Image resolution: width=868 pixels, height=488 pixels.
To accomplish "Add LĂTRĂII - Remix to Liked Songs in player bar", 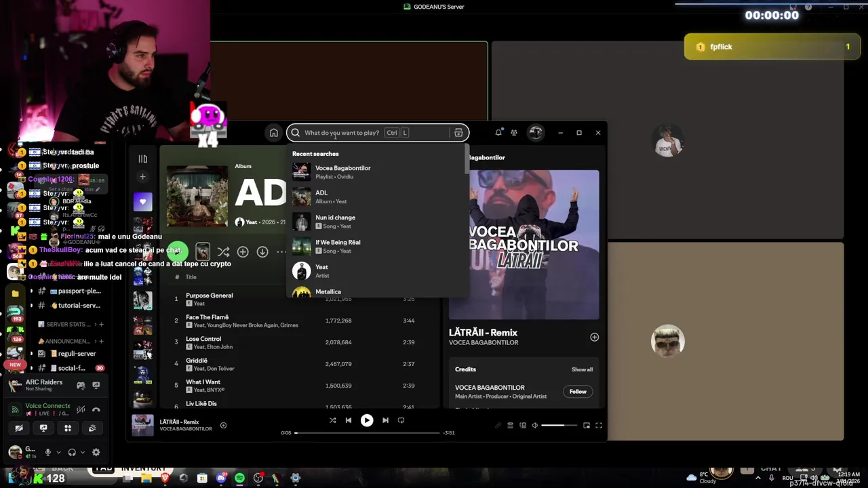I will coord(223,426).
